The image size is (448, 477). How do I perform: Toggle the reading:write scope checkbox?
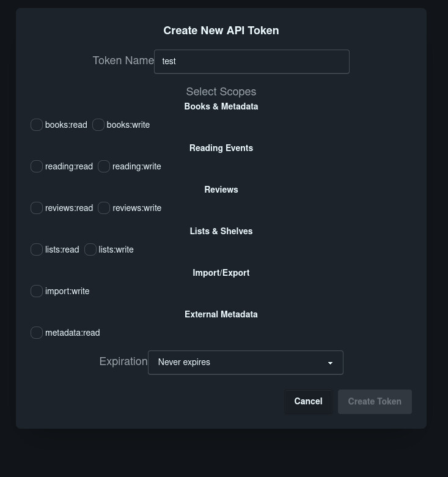click(104, 166)
